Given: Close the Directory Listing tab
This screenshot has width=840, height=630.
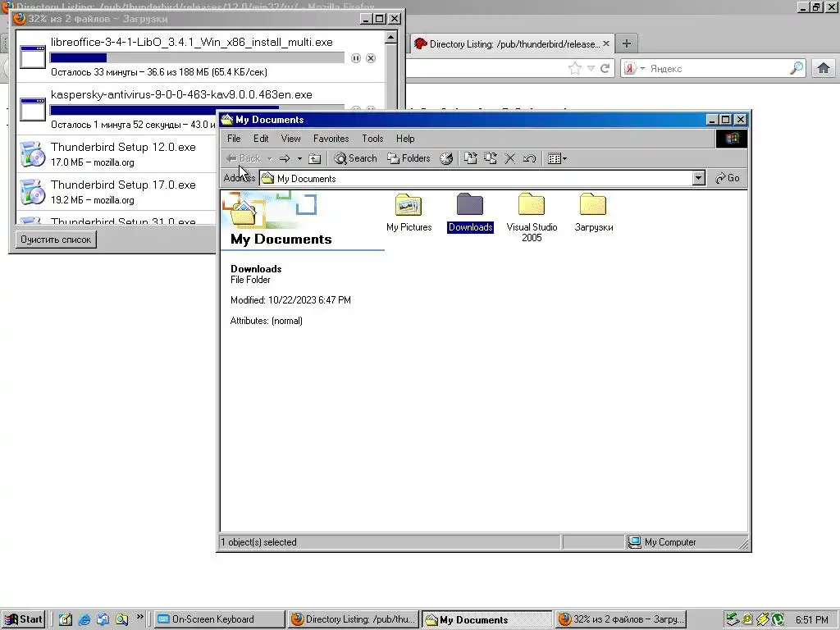Looking at the screenshot, I should [x=606, y=43].
